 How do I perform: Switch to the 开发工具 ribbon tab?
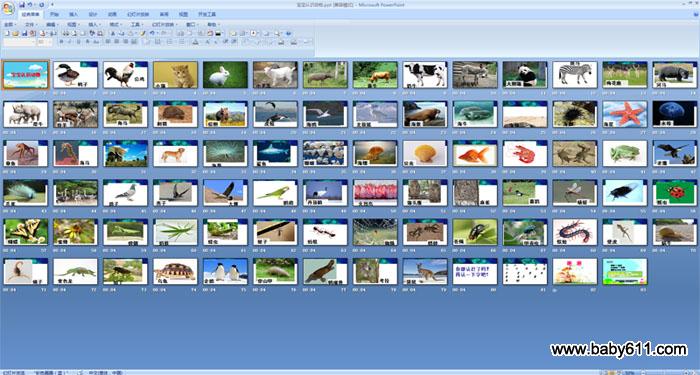pyautogui.click(x=207, y=14)
